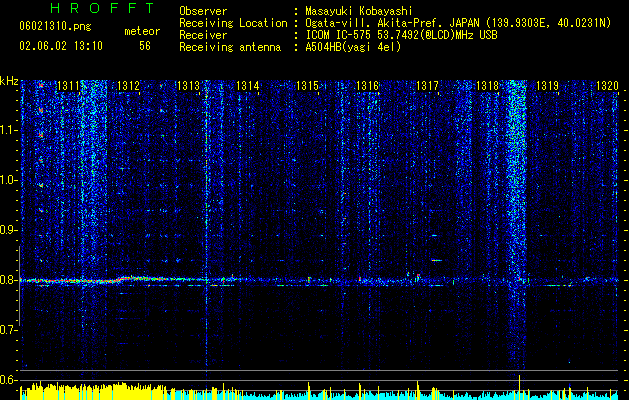
Task: Click the 0.7 kHz axis label
Action: point(9,330)
